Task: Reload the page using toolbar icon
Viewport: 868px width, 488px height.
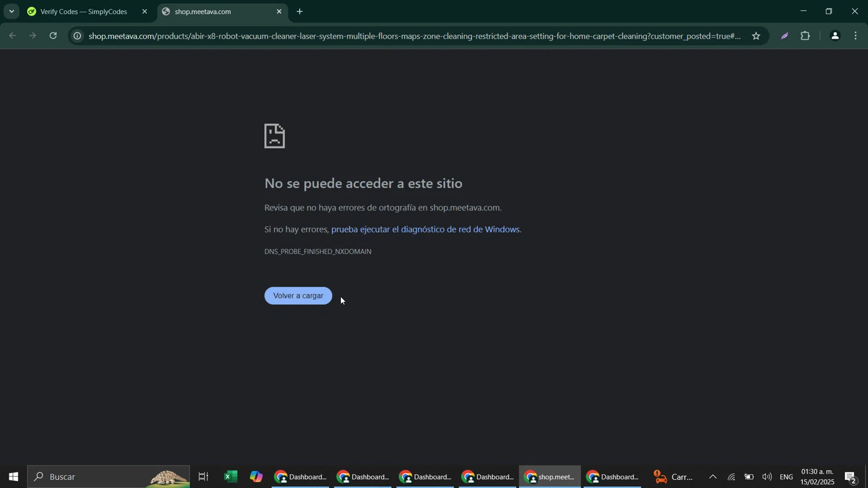Action: [53, 36]
